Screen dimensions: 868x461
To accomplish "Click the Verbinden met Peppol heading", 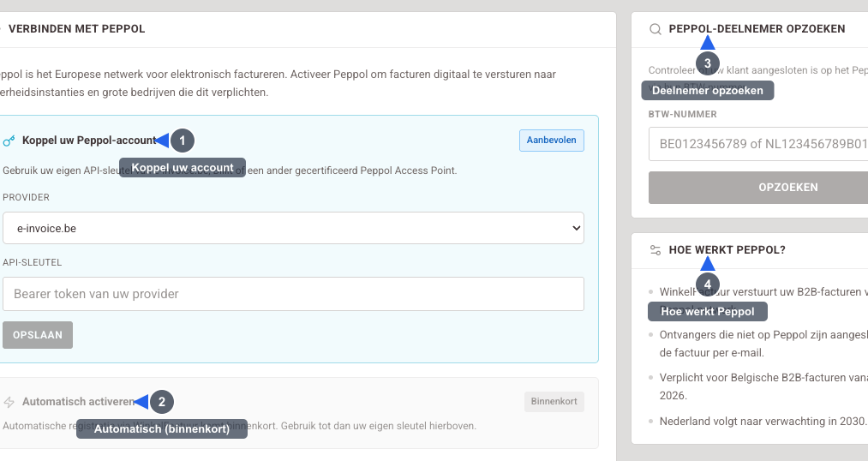I will [76, 29].
